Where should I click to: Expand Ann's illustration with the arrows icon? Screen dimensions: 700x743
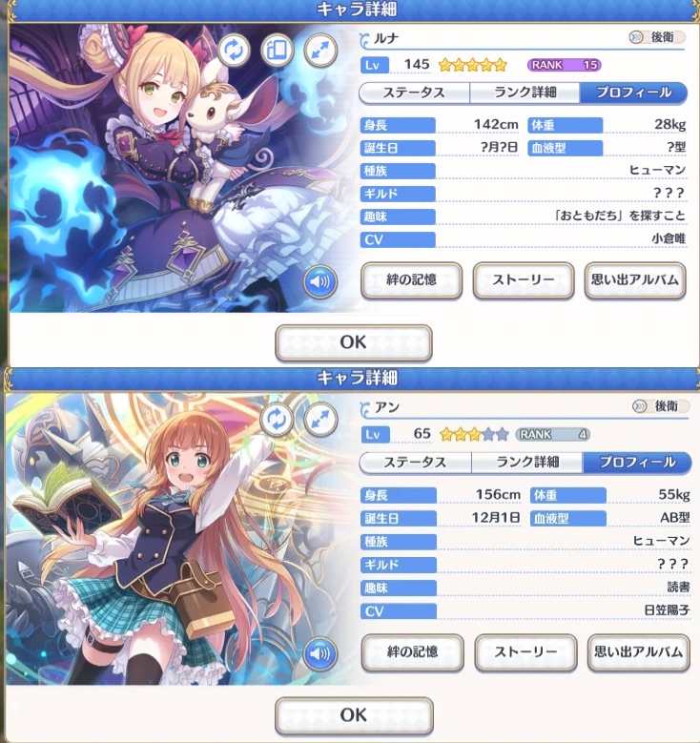[x=320, y=420]
